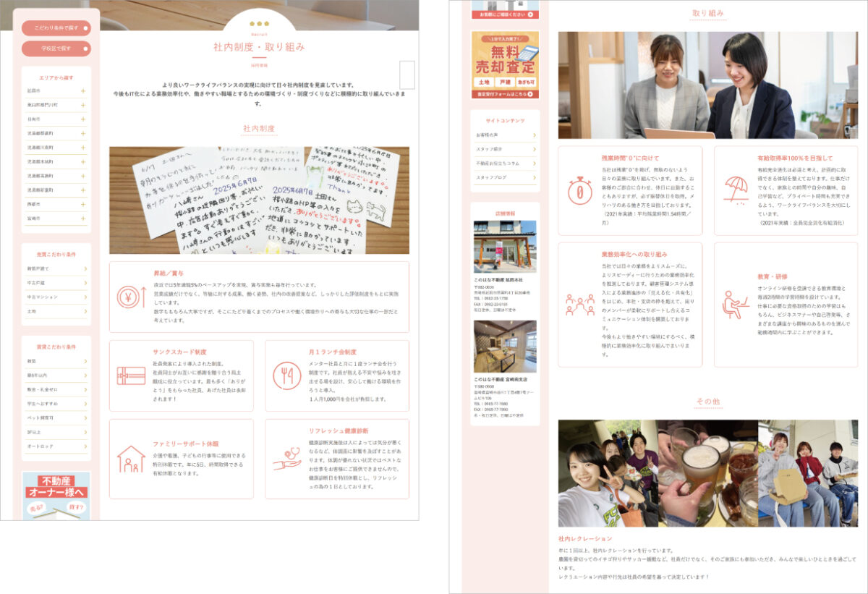Open the 無料売却査定 banner
Screen dimensions: 868x594
(x=505, y=64)
